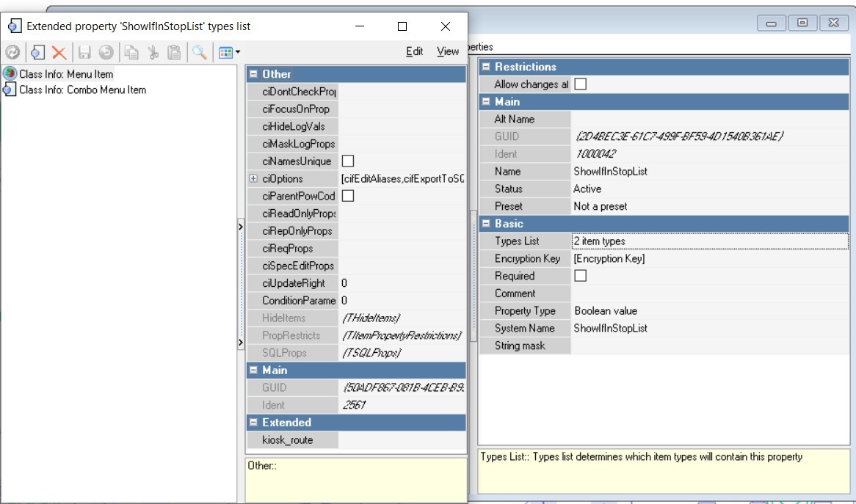Click the kiosk_route value field

402,440
